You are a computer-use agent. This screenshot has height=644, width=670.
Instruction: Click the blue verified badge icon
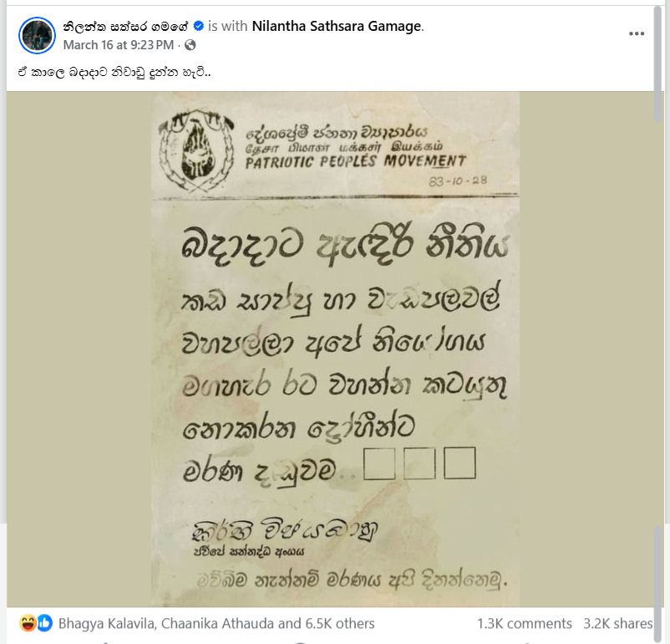click(198, 26)
